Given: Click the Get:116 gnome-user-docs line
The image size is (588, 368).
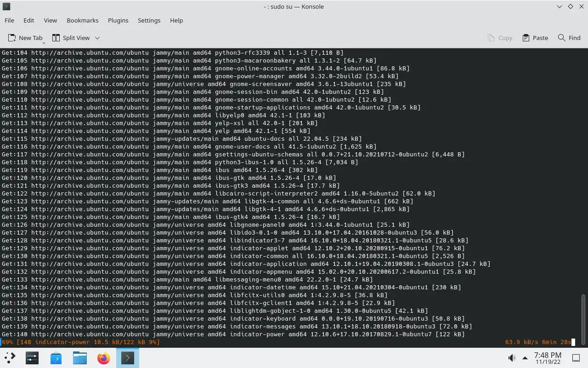Looking at the screenshot, I should point(189,146).
